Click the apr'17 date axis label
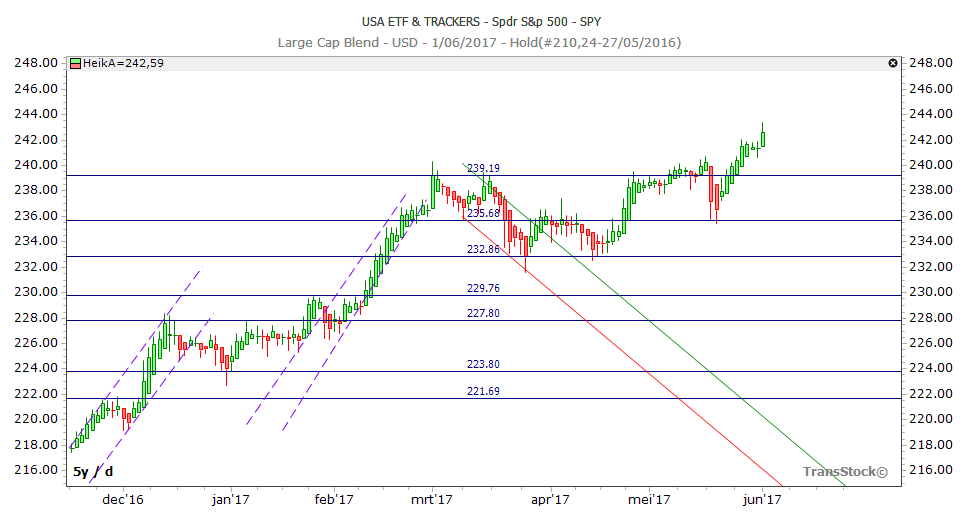 [x=550, y=499]
